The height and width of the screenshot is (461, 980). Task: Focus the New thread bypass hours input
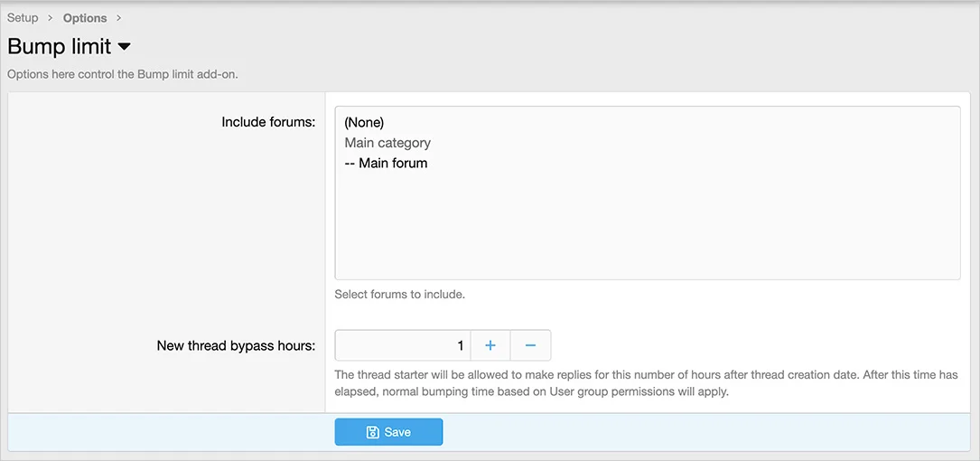click(403, 345)
